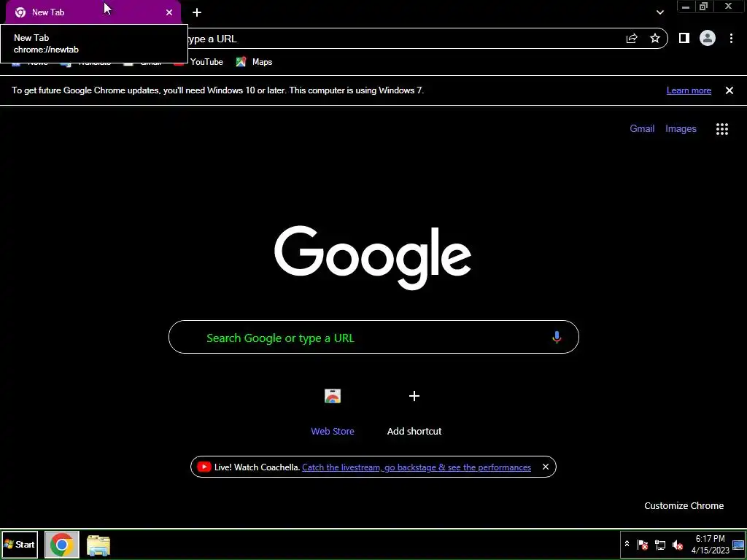This screenshot has width=747, height=560.
Task: Toggle the side panel icon
Action: tap(684, 38)
